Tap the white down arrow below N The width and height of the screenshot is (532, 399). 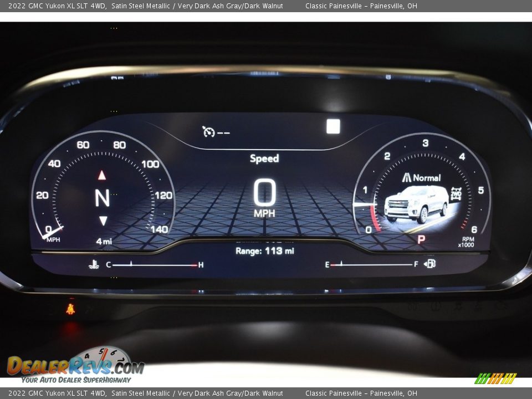click(103, 221)
